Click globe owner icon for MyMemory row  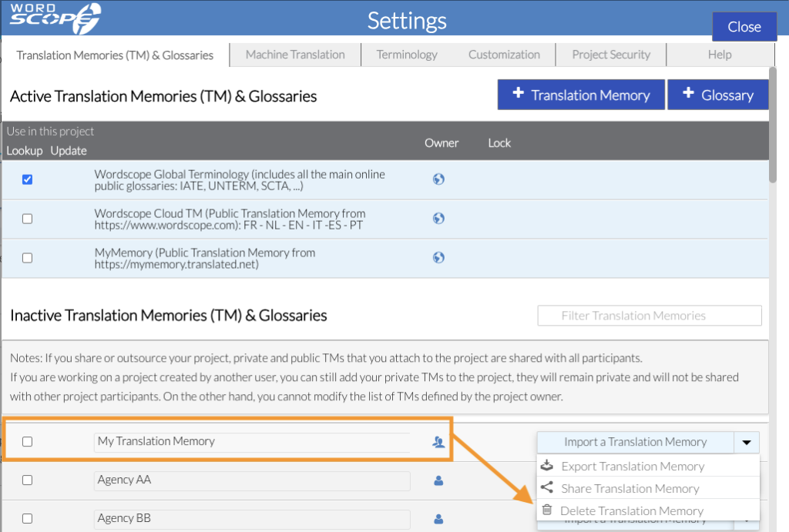pos(438,258)
